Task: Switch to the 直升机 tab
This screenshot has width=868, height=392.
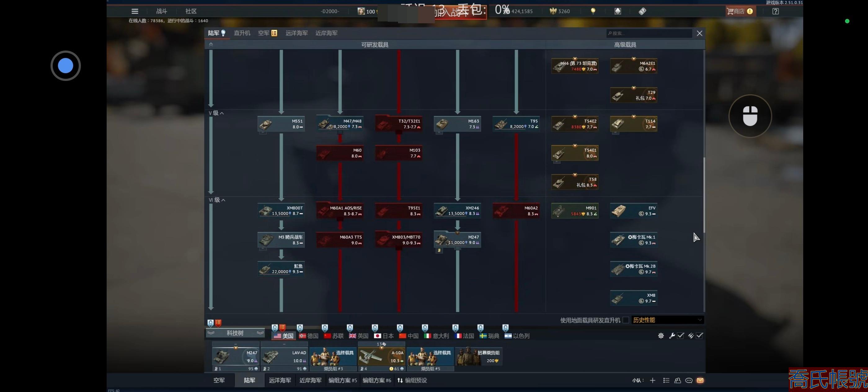Action: click(x=242, y=33)
